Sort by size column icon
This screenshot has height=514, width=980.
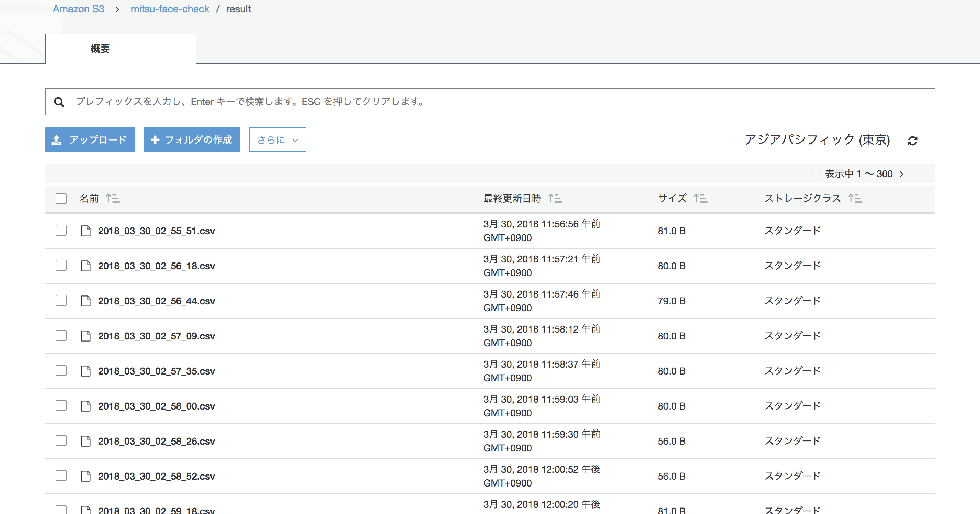click(700, 198)
